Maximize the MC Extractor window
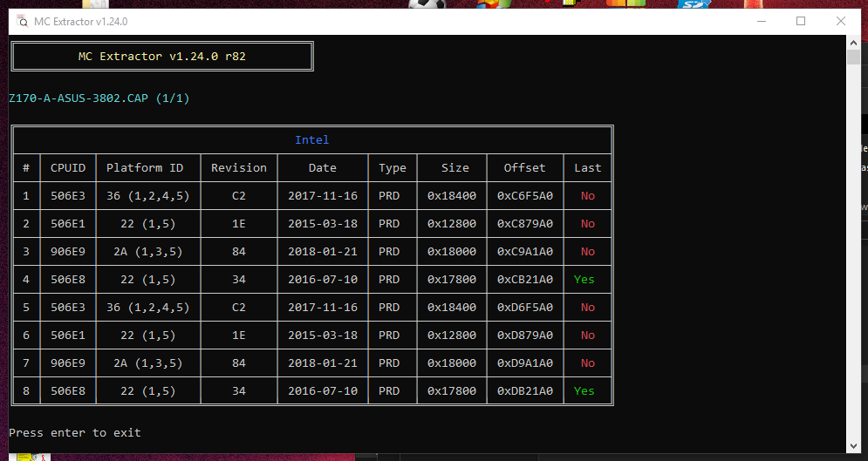The width and height of the screenshot is (868, 461). (x=801, y=22)
